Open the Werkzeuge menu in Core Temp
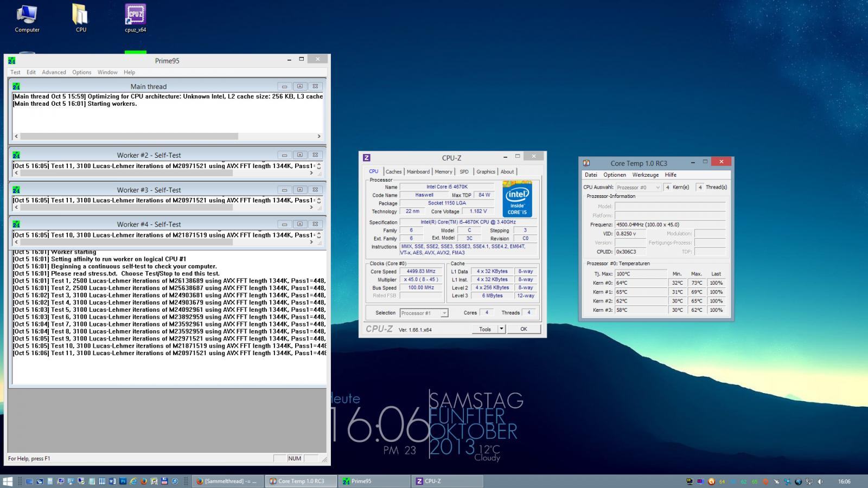This screenshot has height=488, width=868. 646,175
